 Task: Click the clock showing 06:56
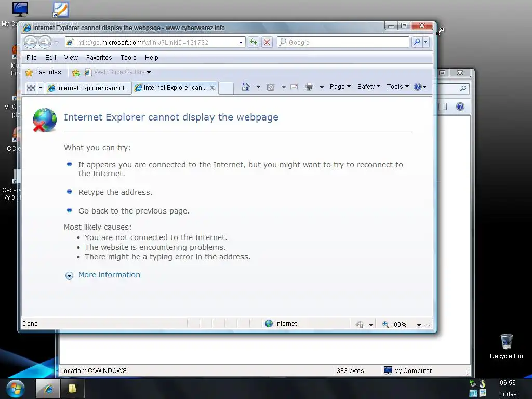click(x=508, y=383)
